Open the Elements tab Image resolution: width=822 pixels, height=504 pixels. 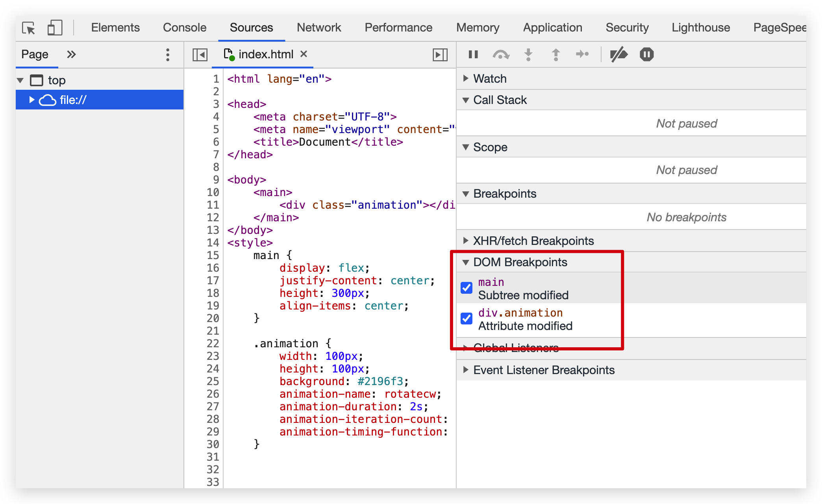point(115,28)
